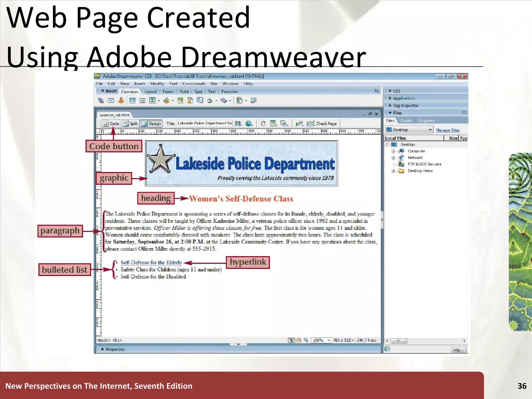Click the Server-Side Include icon
Viewport: 532px width, 399px height.
190,100
